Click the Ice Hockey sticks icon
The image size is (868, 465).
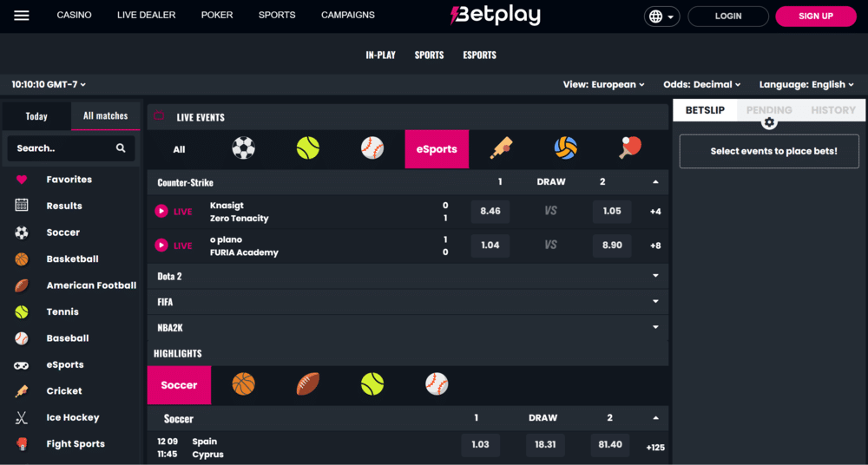coord(22,417)
